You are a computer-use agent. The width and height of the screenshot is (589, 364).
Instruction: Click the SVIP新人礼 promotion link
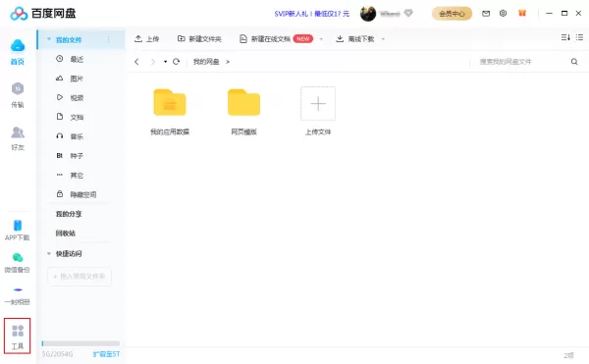pos(311,14)
